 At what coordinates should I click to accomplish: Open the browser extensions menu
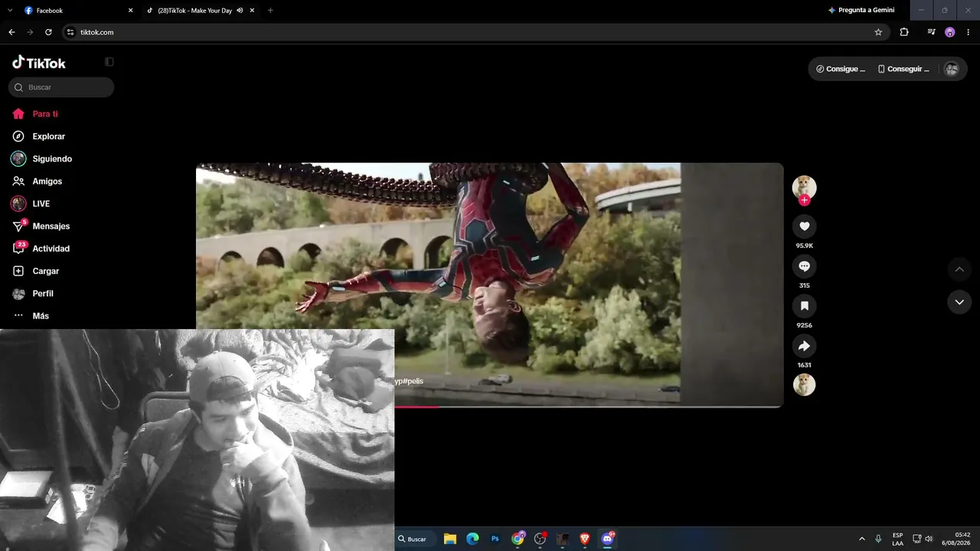(904, 32)
